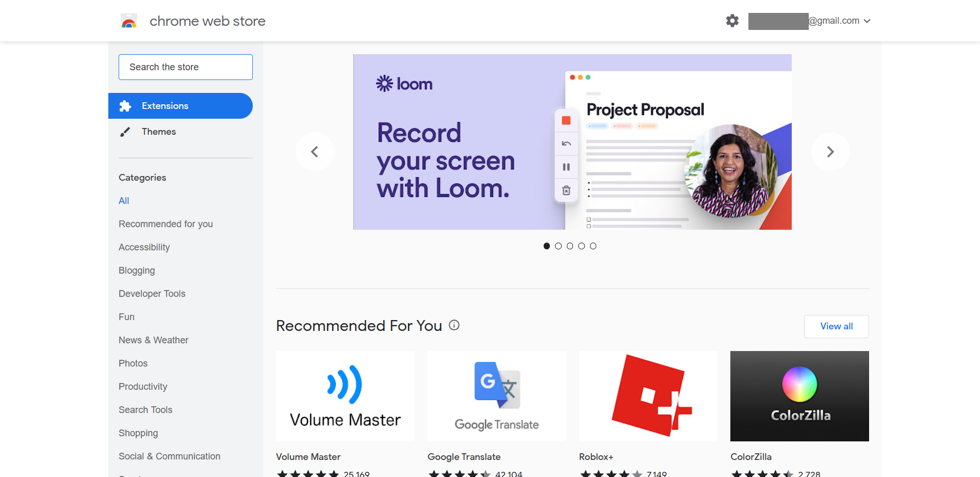
Task: Go to the next carousel slide
Action: 830,152
